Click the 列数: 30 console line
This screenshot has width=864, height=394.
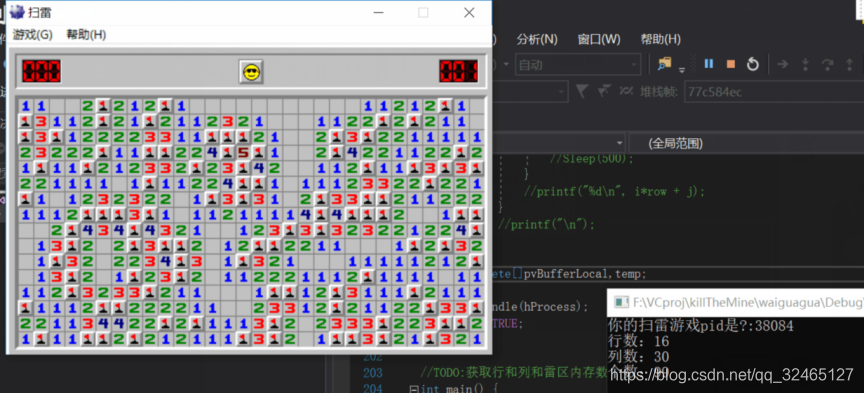click(x=638, y=357)
